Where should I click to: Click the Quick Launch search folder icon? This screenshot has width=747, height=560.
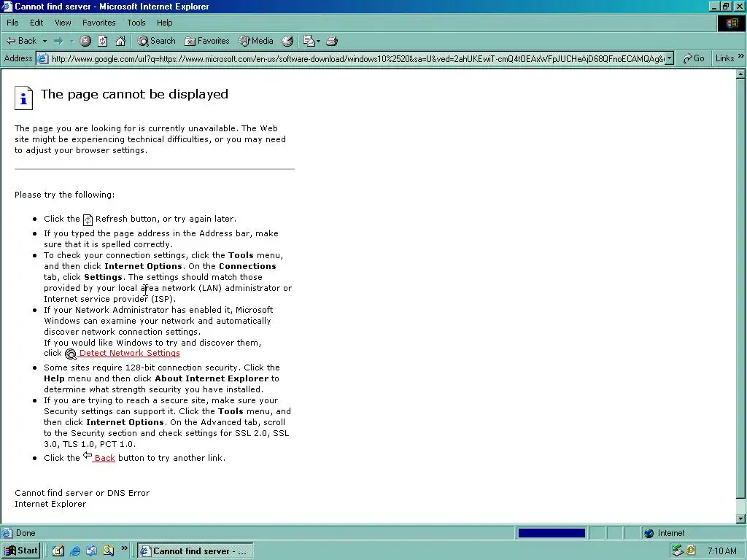108,551
